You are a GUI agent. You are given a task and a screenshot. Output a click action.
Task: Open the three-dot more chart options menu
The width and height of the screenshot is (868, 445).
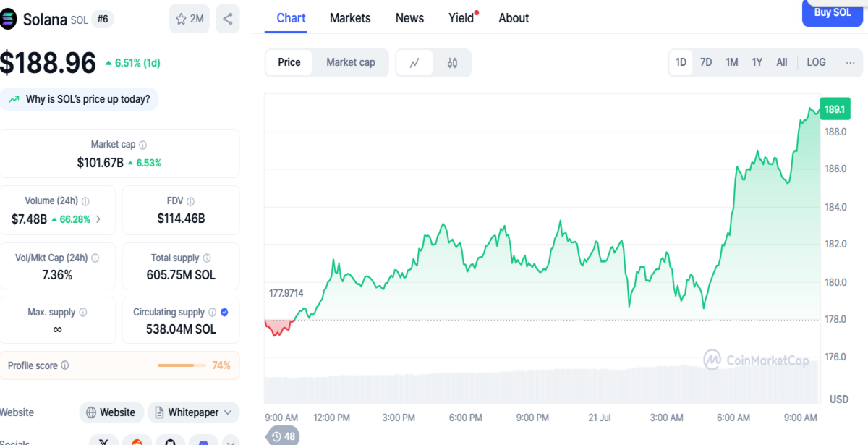click(850, 63)
